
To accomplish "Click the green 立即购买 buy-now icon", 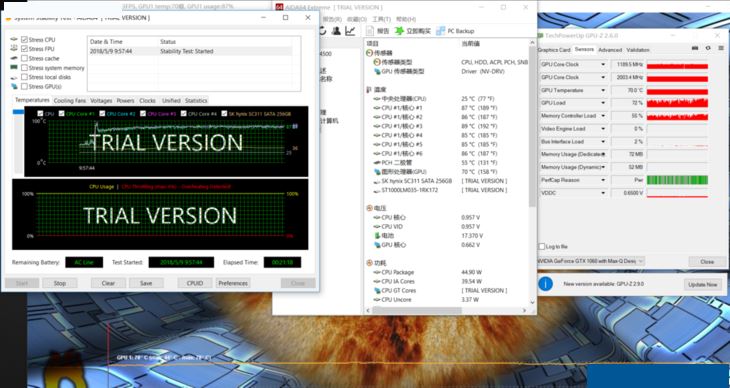I will click(x=399, y=31).
